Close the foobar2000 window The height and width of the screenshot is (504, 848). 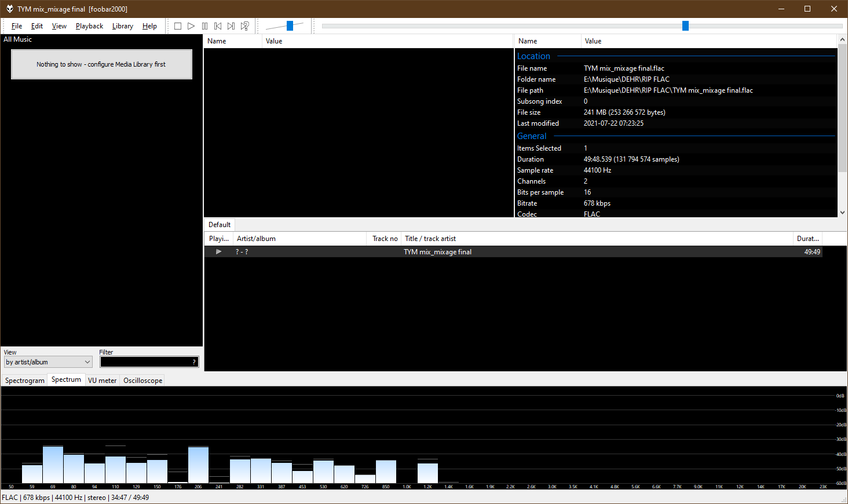click(834, 9)
